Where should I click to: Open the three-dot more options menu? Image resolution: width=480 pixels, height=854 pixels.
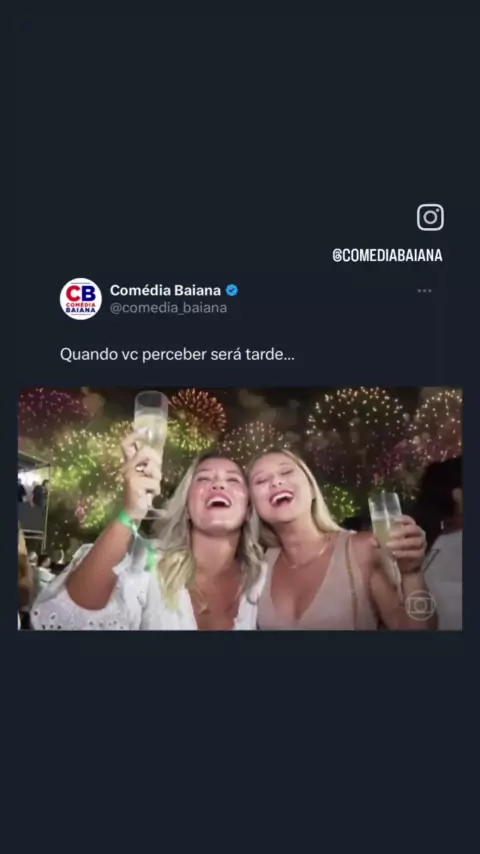click(424, 291)
